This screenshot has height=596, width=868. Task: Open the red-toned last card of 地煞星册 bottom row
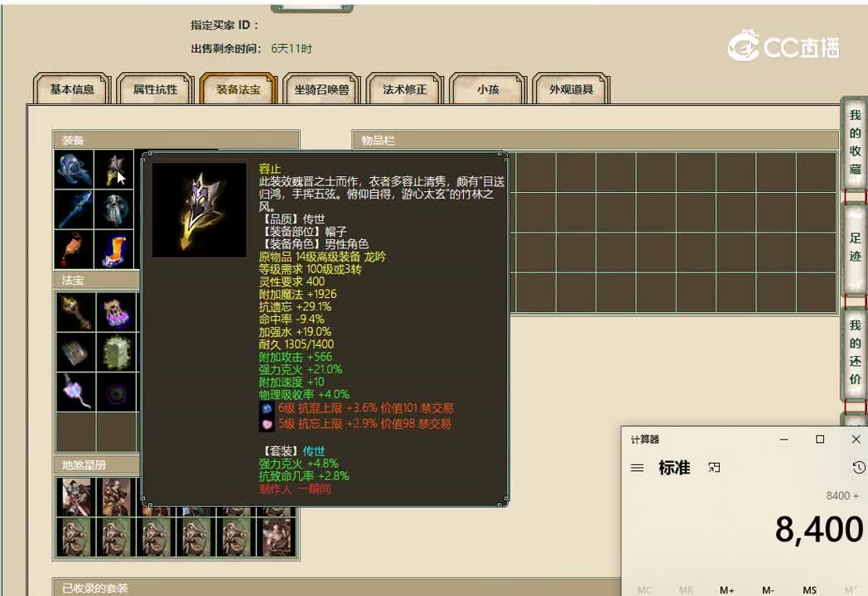276,536
